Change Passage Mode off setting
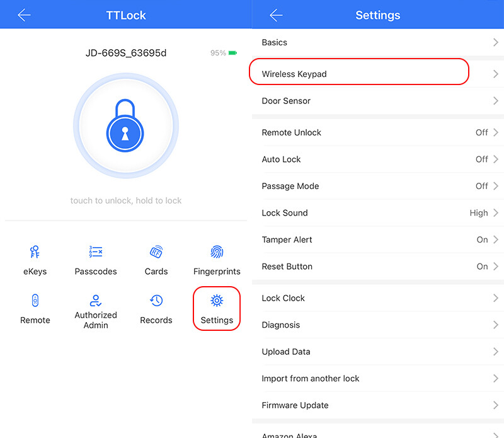Screen dimensions: 504x438 click(x=486, y=186)
